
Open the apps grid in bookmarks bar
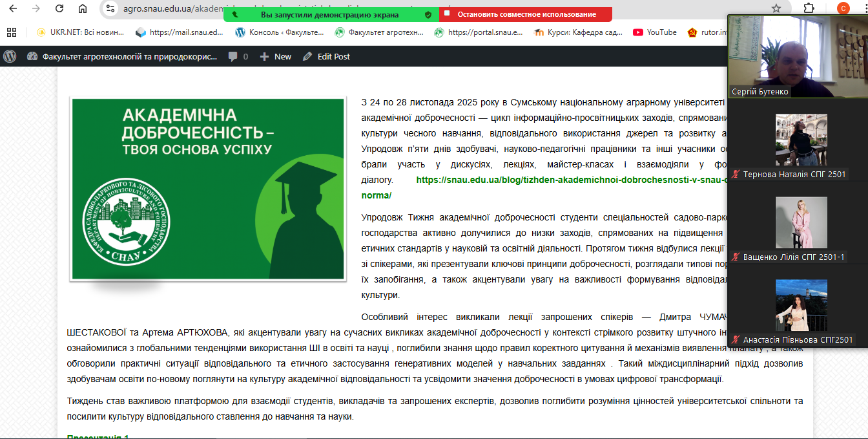point(11,32)
